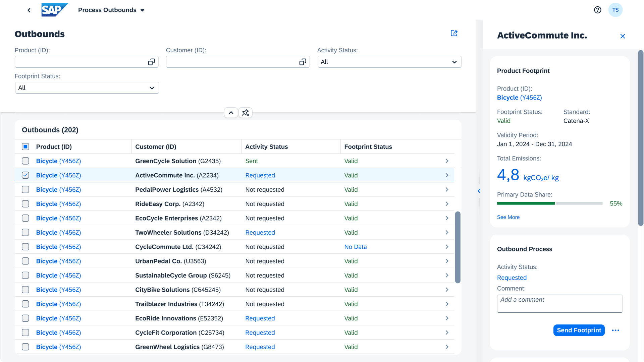Image resolution: width=644 pixels, height=362 pixels.
Task: Collapse the filter header with up chevron
Action: (231, 113)
